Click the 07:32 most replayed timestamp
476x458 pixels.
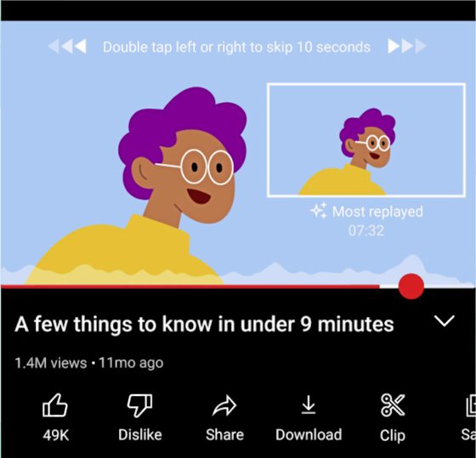tap(366, 230)
